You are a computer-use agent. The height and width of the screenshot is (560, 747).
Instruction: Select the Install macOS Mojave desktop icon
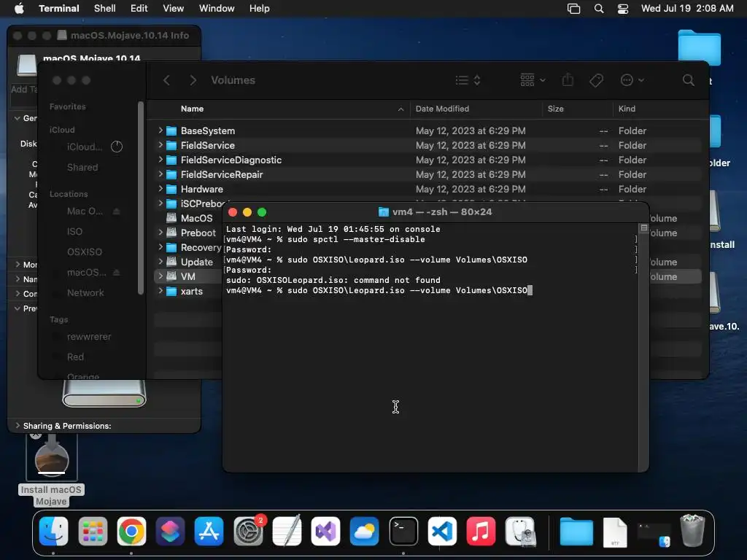52,469
